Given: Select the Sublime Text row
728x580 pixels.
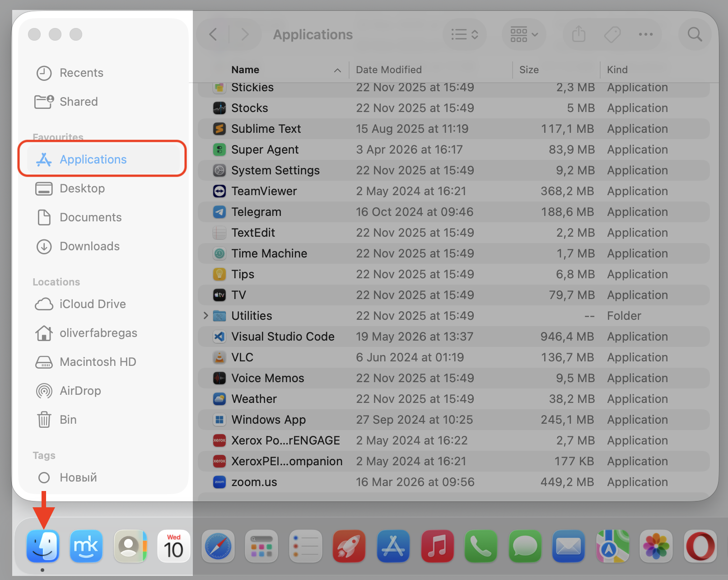Looking at the screenshot, I should (x=454, y=129).
